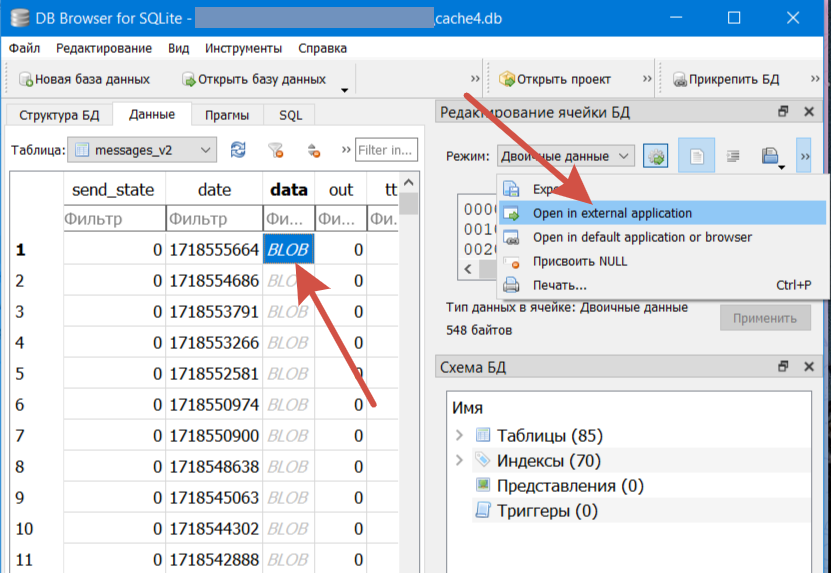
Task: Expand hidden toolbar items after Прикрепить БД
Action: coord(815,79)
